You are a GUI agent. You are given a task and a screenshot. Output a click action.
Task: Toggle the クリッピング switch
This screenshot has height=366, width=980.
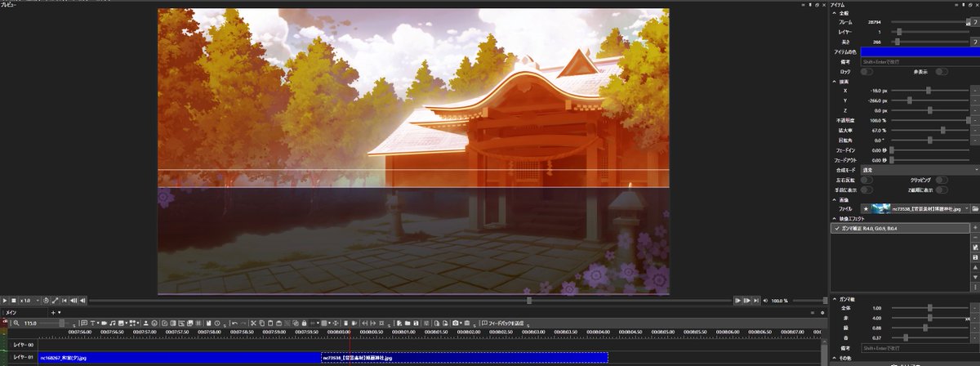click(942, 180)
